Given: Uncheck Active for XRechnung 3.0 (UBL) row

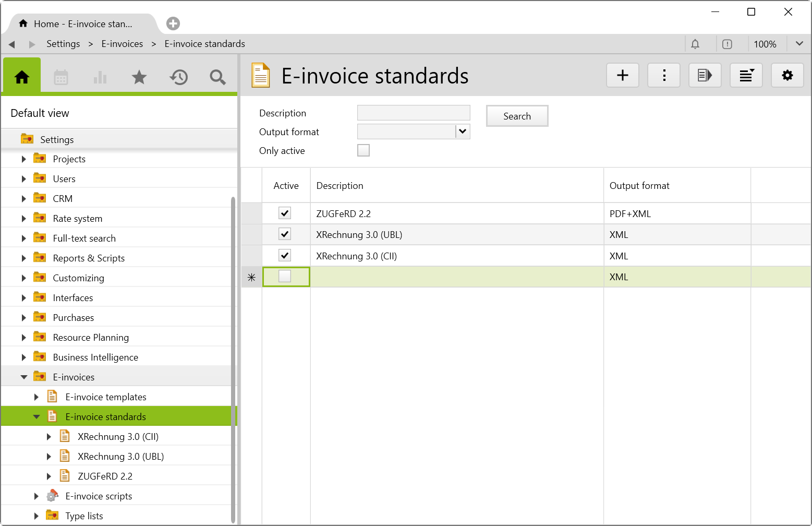Looking at the screenshot, I should [x=285, y=234].
